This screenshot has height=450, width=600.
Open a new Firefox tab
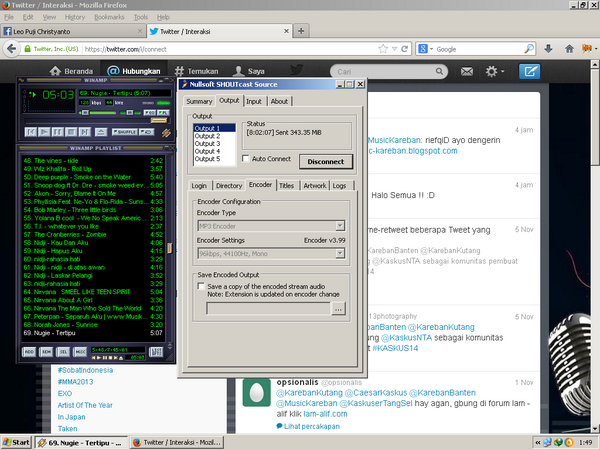pos(301,31)
